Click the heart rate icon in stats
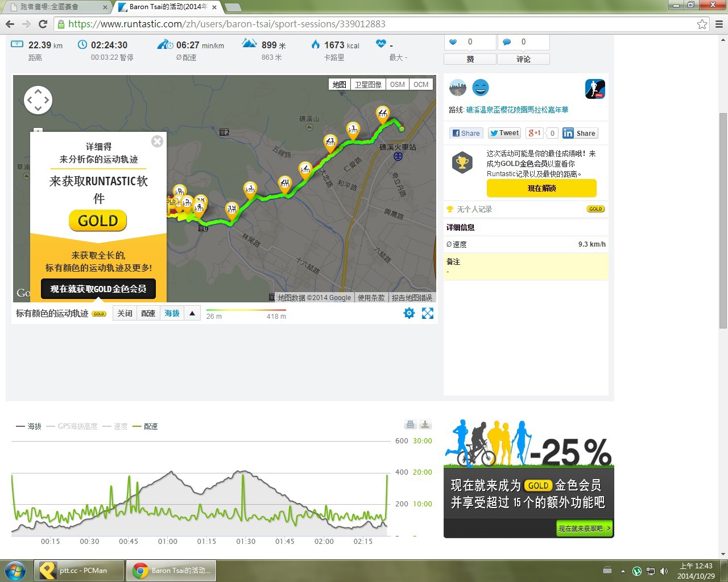Viewport: 728px width, 582px height. (x=381, y=44)
